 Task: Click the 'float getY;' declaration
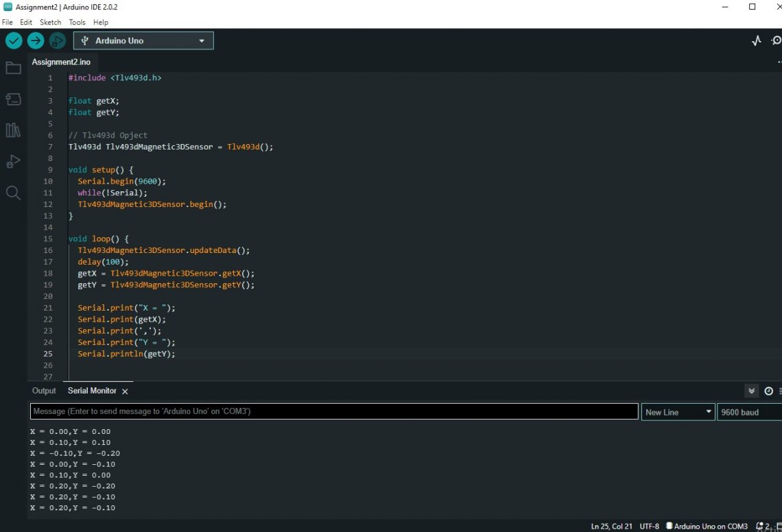(94, 112)
